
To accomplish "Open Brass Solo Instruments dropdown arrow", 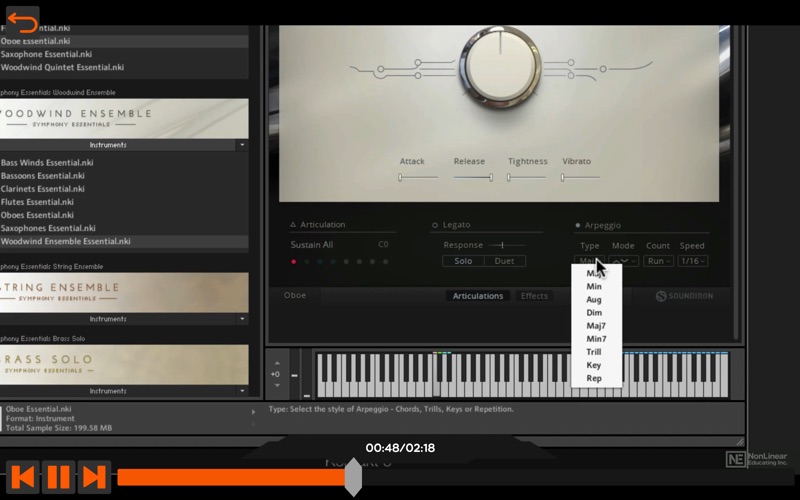I will [x=242, y=391].
